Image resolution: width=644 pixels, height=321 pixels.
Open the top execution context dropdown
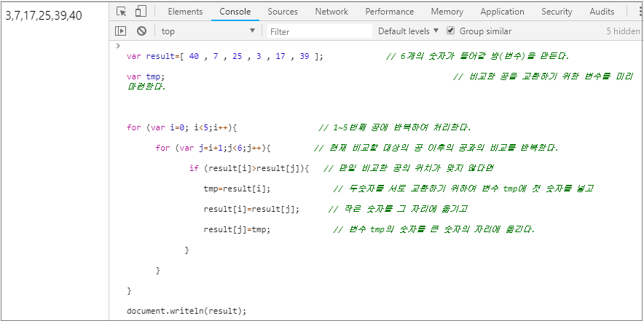coord(208,31)
